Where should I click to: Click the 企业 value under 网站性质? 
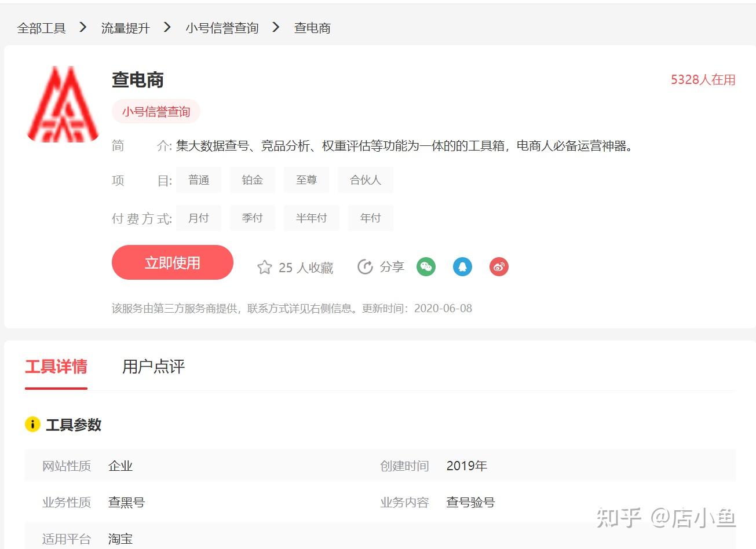point(120,466)
